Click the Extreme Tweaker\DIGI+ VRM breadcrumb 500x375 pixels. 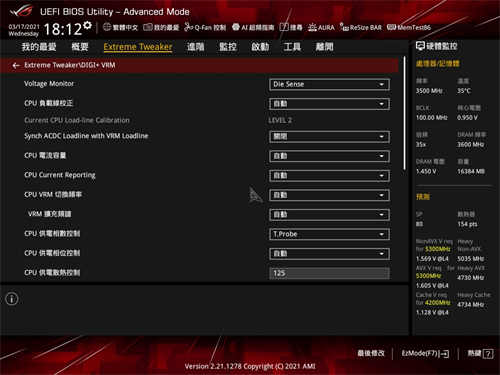tap(70, 65)
